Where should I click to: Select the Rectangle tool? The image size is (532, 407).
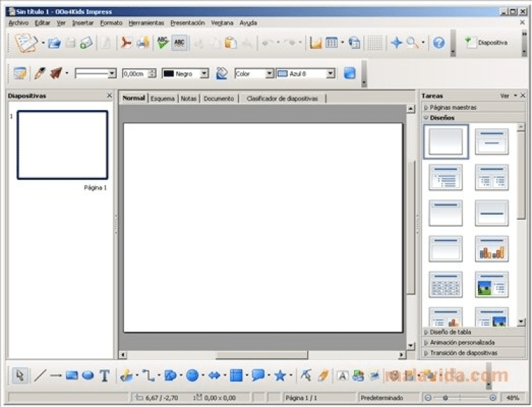coord(72,376)
